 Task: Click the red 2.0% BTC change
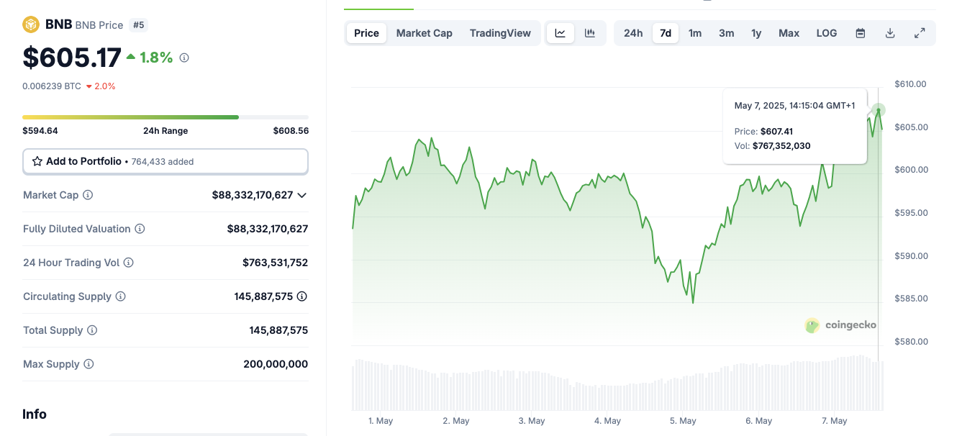[101, 86]
